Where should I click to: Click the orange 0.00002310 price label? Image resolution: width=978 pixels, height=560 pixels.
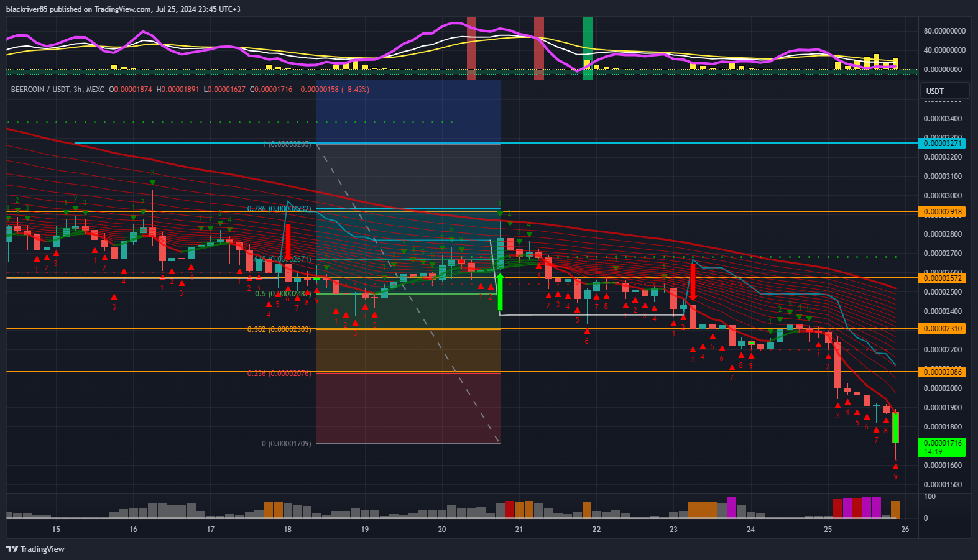pos(943,329)
